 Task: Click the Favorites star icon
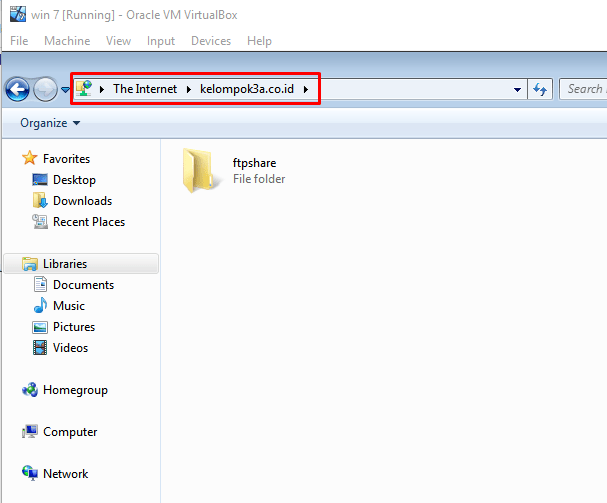(x=30, y=159)
